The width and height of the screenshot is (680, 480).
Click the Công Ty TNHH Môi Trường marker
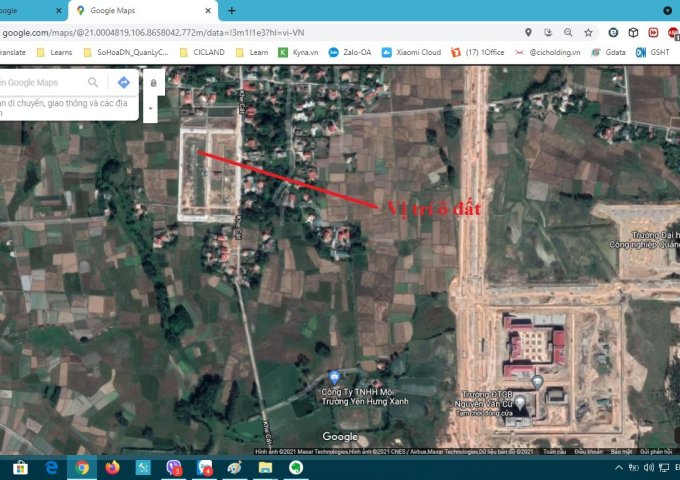click(x=332, y=375)
